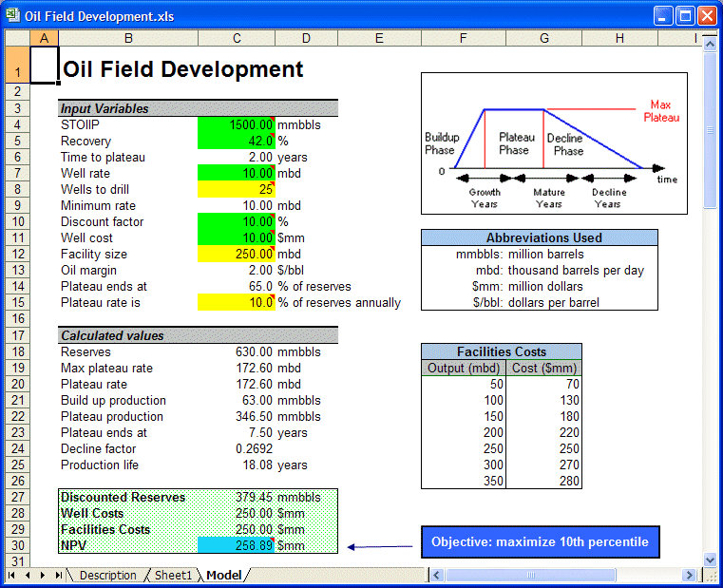This screenshot has height=588, width=723.
Task: Click the Select All corner button
Action: pyautogui.click(x=17, y=38)
